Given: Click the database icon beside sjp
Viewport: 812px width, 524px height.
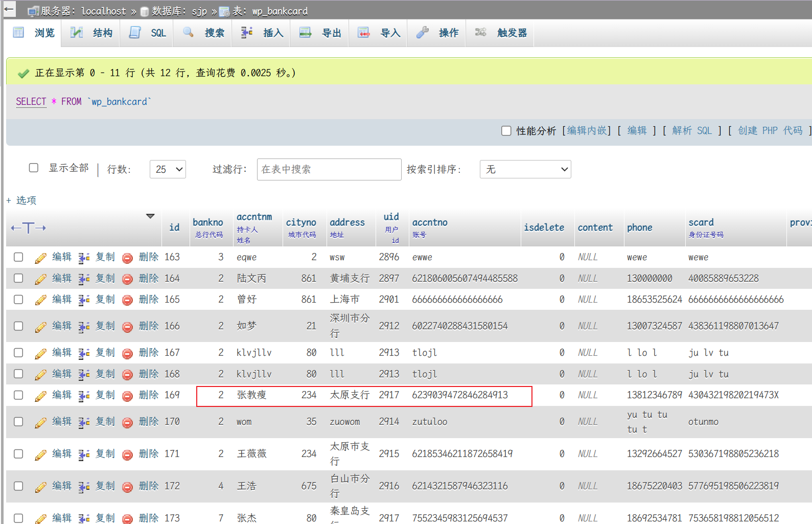Looking at the screenshot, I should point(145,11).
